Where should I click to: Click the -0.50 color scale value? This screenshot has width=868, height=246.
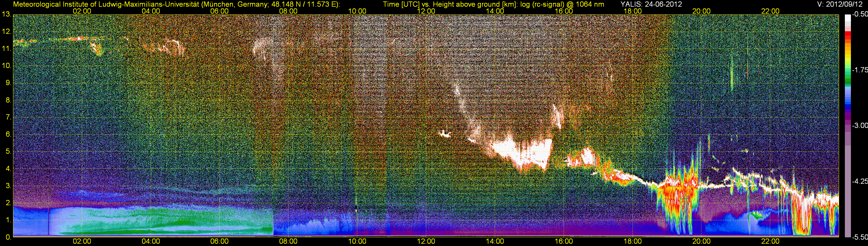click(x=860, y=14)
